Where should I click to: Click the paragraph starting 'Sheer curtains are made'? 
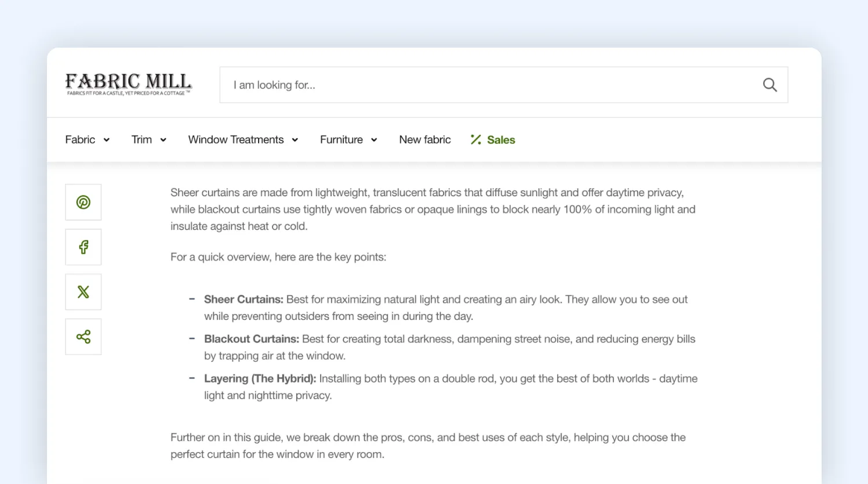tap(433, 210)
